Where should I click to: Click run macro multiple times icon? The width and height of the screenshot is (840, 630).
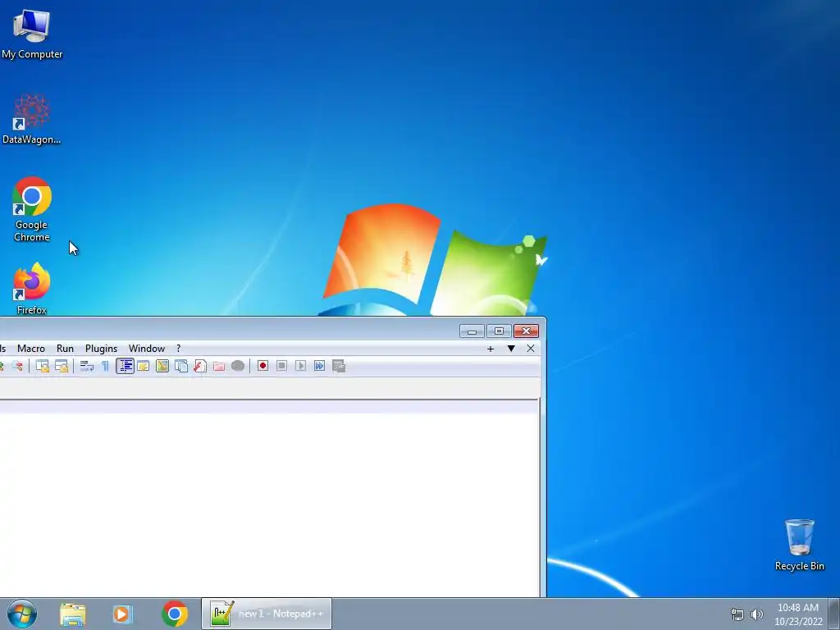(319, 367)
